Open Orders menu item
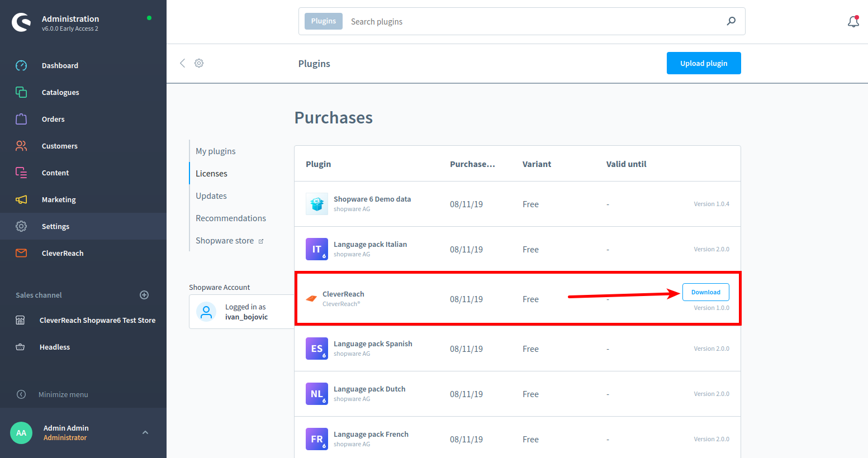Image resolution: width=868 pixels, height=458 pixels. point(53,119)
